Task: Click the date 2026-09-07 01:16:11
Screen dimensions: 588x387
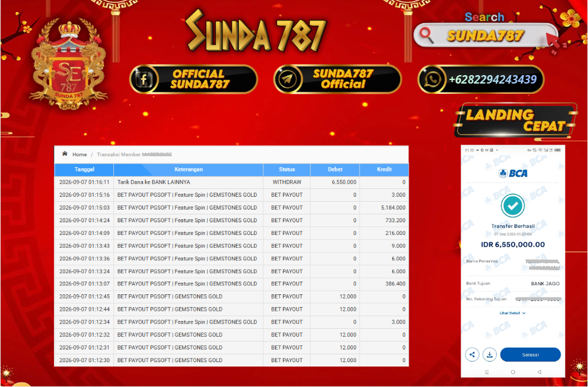Action: click(x=84, y=182)
